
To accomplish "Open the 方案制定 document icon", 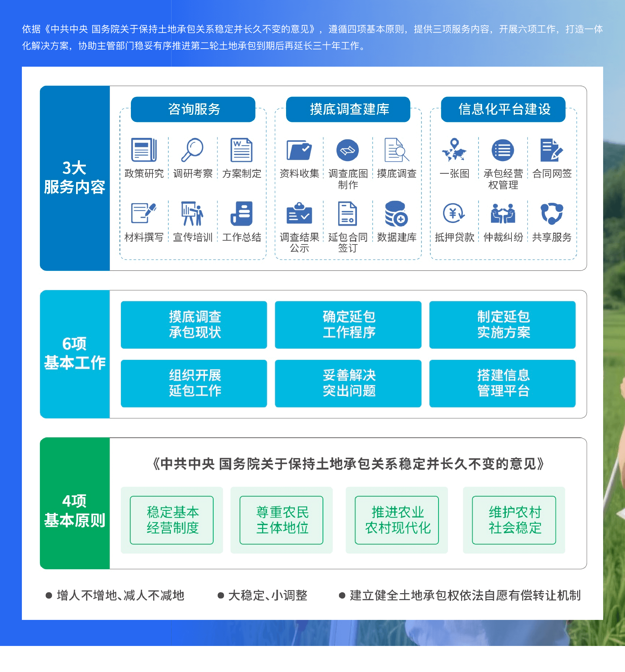I will 241,150.
